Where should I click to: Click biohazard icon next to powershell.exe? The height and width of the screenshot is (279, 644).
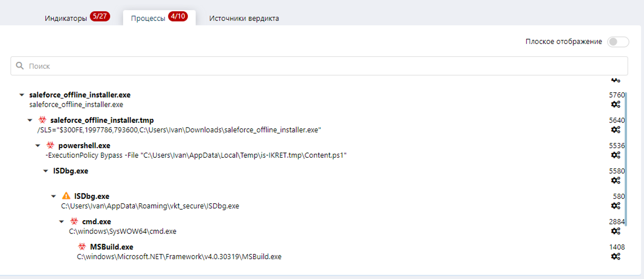50,145
